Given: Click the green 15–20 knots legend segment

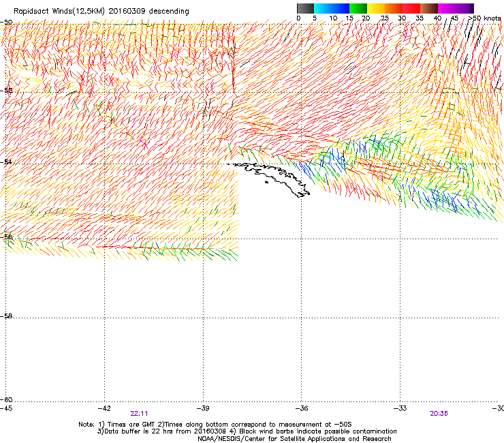Looking at the screenshot, I should coord(358,8).
